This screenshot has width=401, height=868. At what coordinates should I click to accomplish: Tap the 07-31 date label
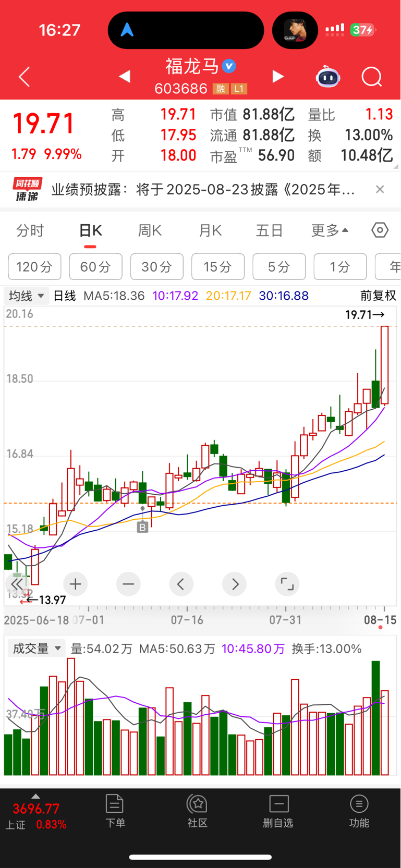click(x=285, y=620)
